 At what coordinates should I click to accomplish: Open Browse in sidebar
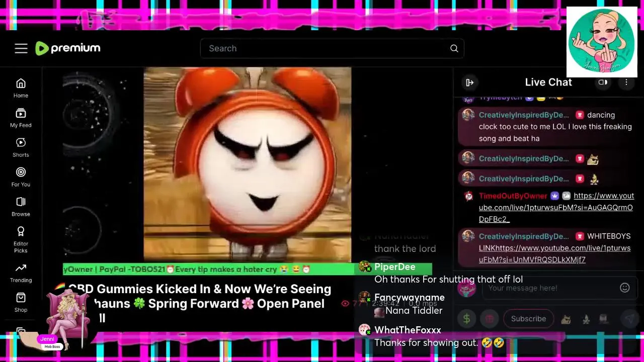tap(21, 207)
